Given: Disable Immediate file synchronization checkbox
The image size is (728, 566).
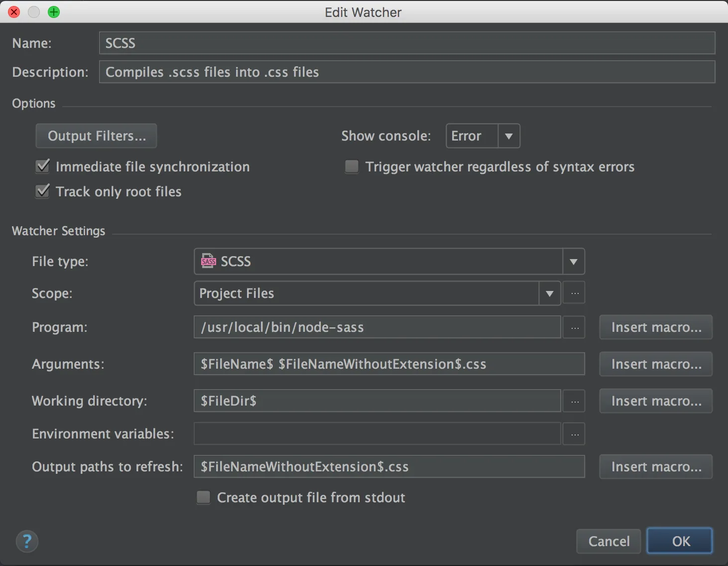Looking at the screenshot, I should 43,166.
